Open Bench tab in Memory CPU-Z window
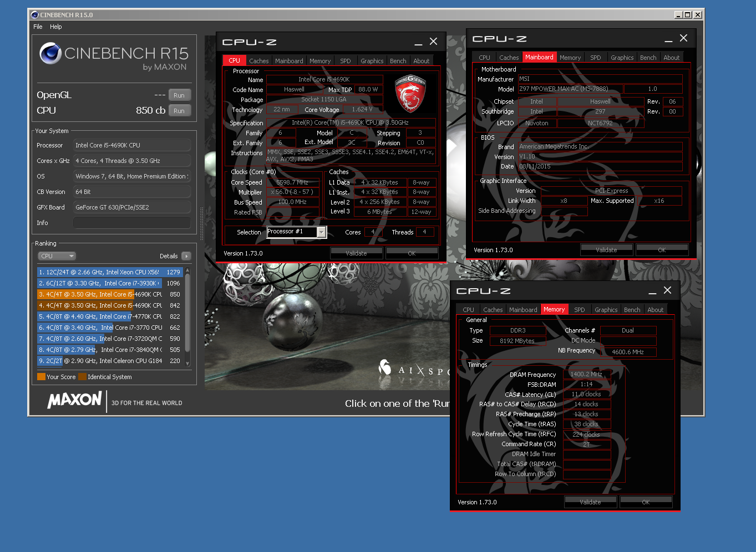Image resolution: width=756 pixels, height=552 pixels. (632, 310)
